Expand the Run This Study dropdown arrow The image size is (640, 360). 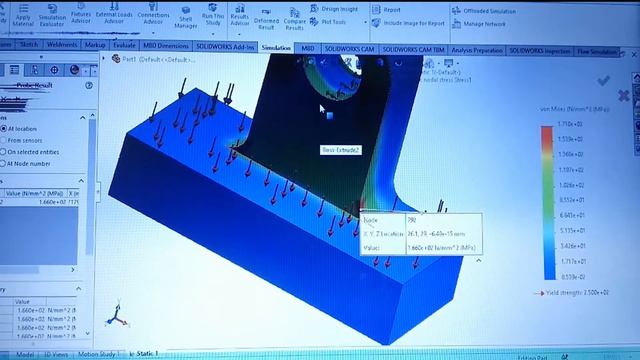click(213, 34)
